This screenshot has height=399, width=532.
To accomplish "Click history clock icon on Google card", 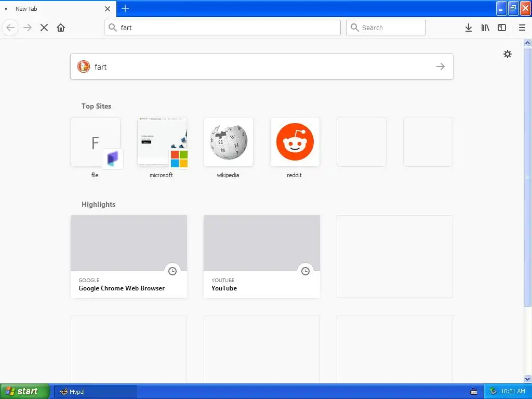I will click(172, 271).
